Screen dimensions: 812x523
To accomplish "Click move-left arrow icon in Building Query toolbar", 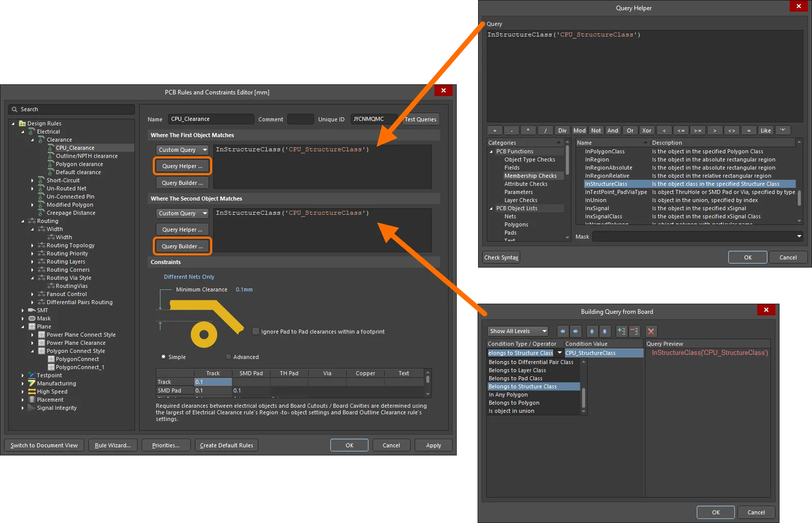I will click(562, 331).
